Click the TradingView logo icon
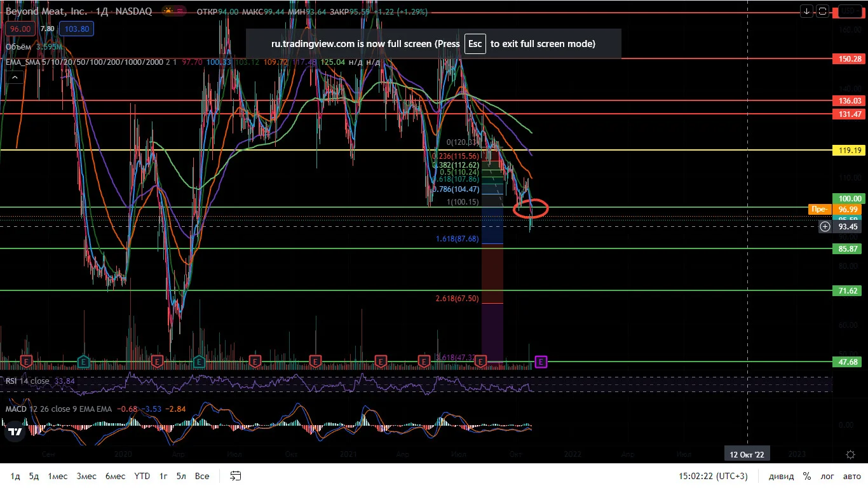This screenshot has width=868, height=488. (15, 432)
